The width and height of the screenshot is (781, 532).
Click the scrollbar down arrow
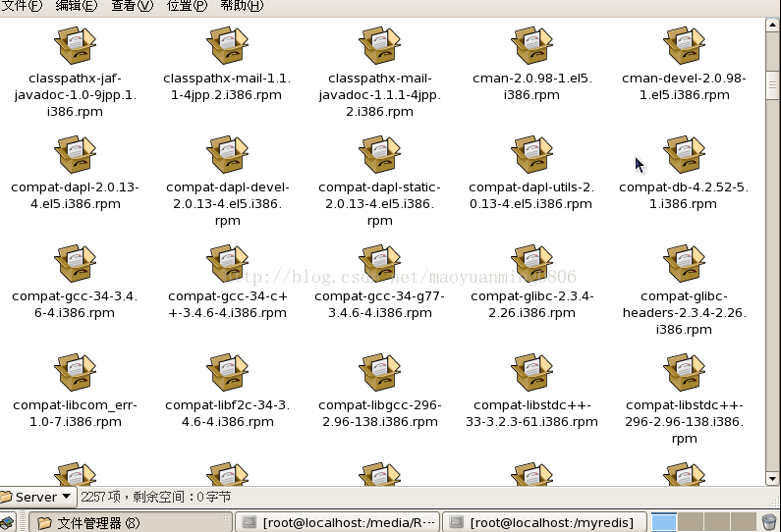772,479
